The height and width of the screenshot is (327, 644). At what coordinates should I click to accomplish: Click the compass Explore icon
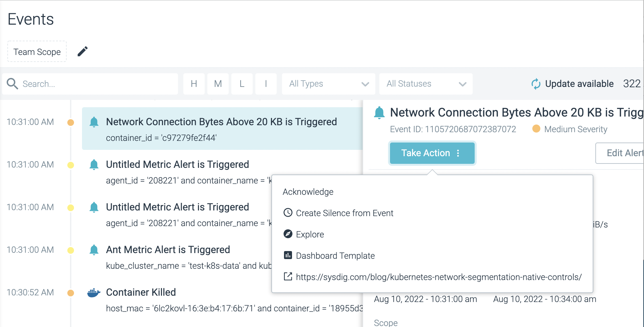coord(288,234)
